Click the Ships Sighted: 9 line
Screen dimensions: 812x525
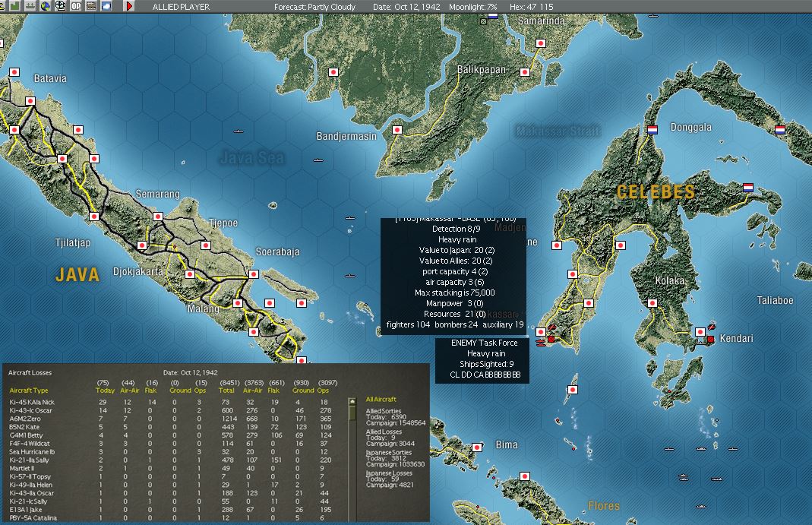(x=487, y=364)
